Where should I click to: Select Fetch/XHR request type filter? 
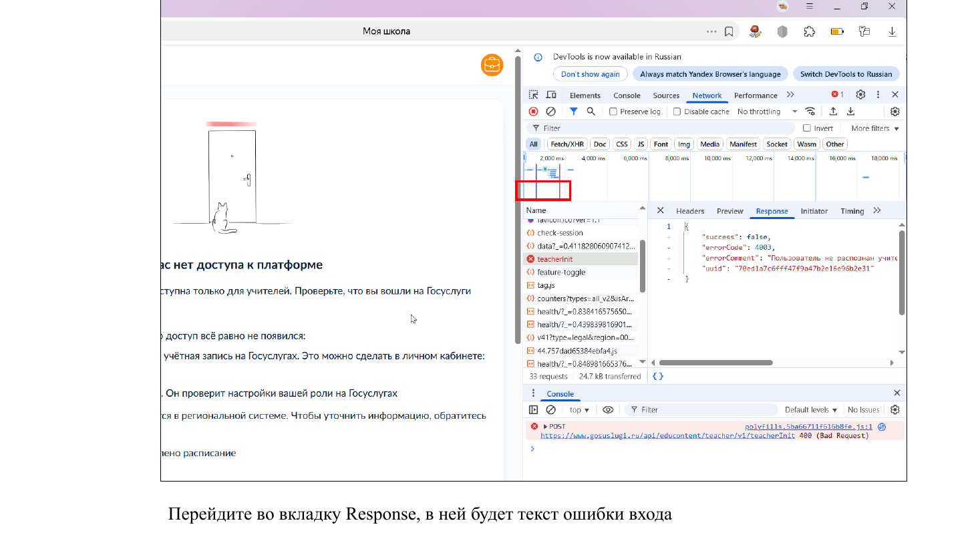tap(567, 144)
